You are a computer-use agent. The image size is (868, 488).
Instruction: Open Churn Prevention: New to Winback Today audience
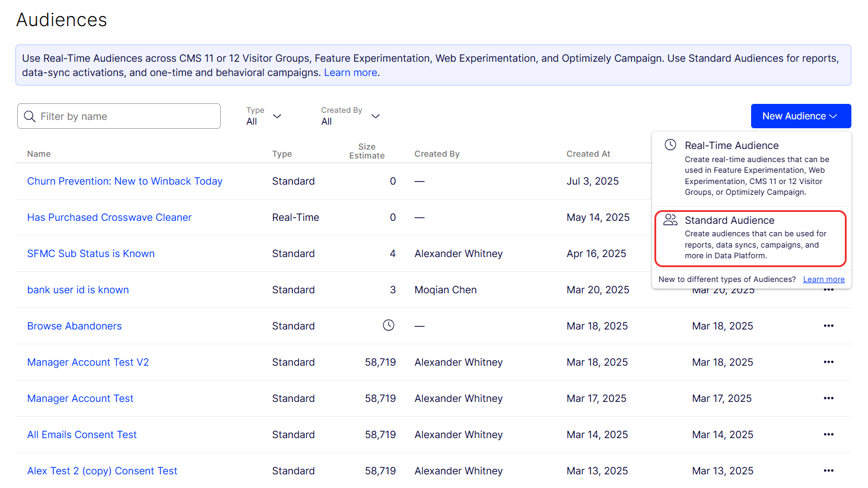[125, 181]
